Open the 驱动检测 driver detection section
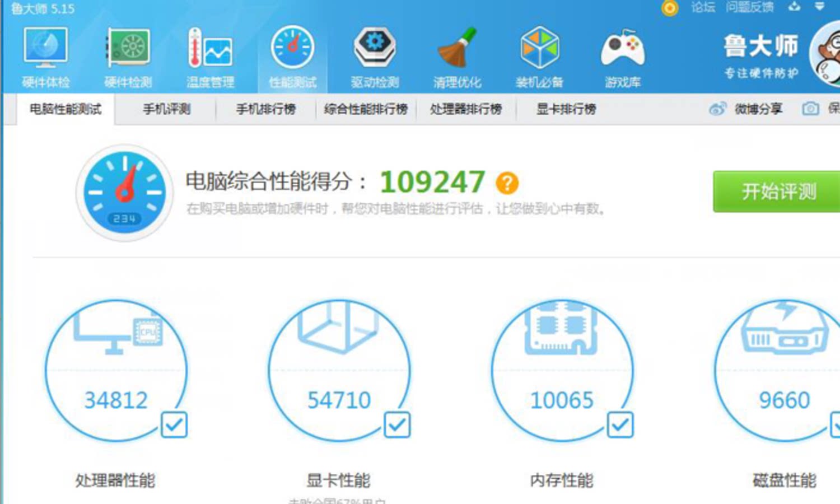 point(375,58)
